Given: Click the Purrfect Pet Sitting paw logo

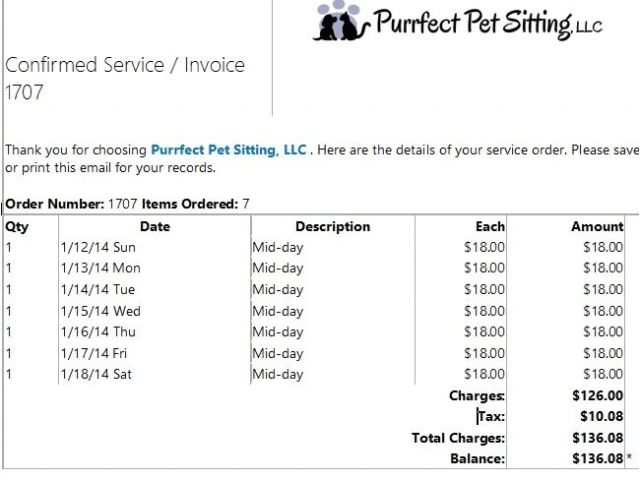Looking at the screenshot, I should click(x=341, y=21).
